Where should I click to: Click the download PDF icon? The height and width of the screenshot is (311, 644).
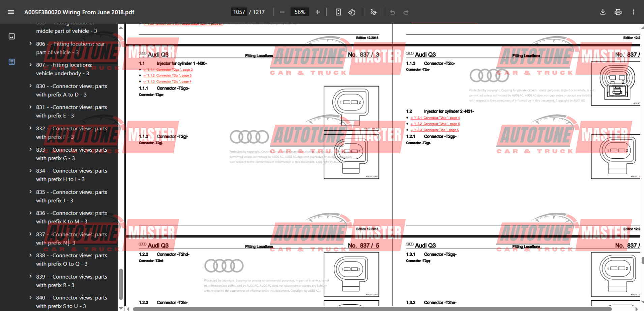click(603, 12)
